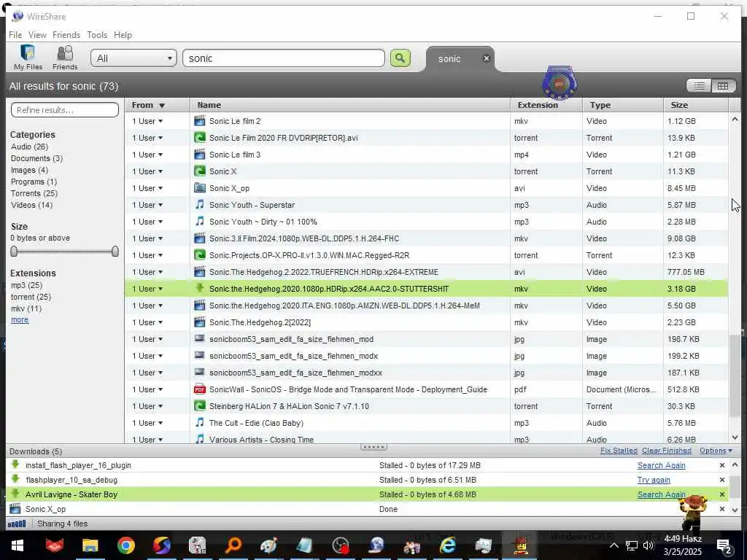This screenshot has width=747, height=560.
Task: Open the downloads Options dropdown
Action: click(716, 451)
